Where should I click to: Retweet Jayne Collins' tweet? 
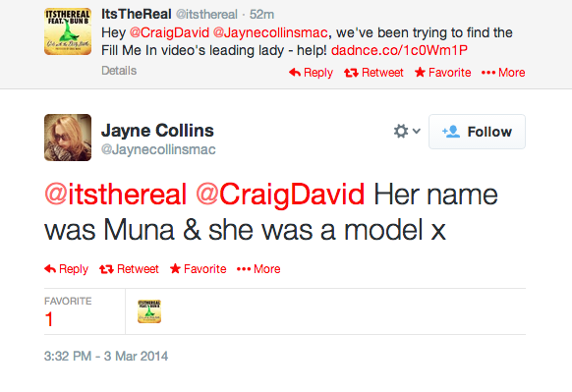(x=129, y=269)
